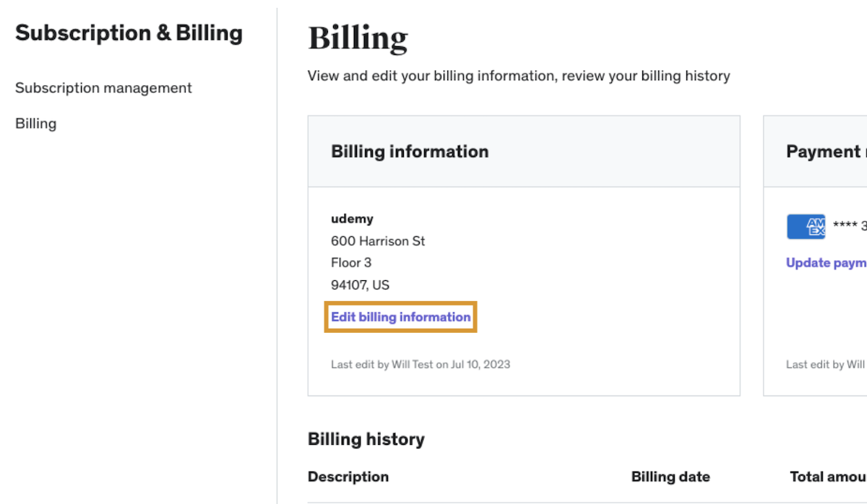Image resolution: width=867 pixels, height=504 pixels.
Task: Click the Billing date column header
Action: 670,477
